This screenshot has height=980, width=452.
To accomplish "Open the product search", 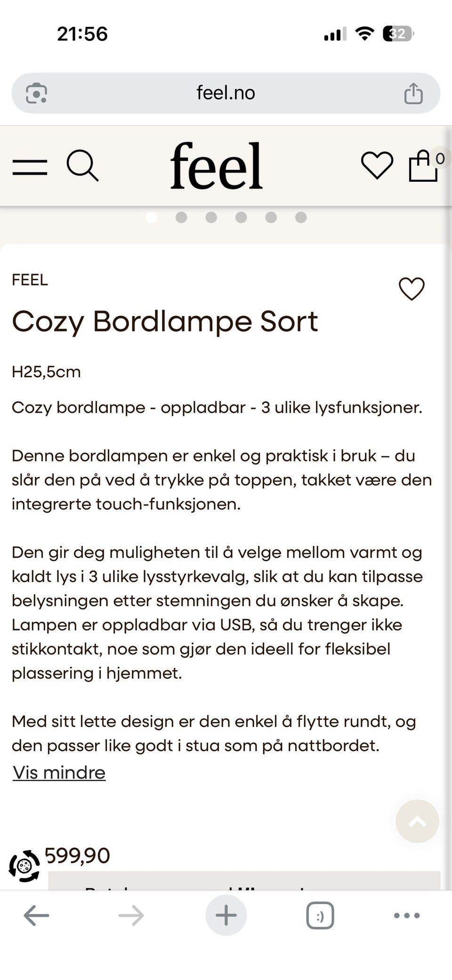I will coord(83,166).
